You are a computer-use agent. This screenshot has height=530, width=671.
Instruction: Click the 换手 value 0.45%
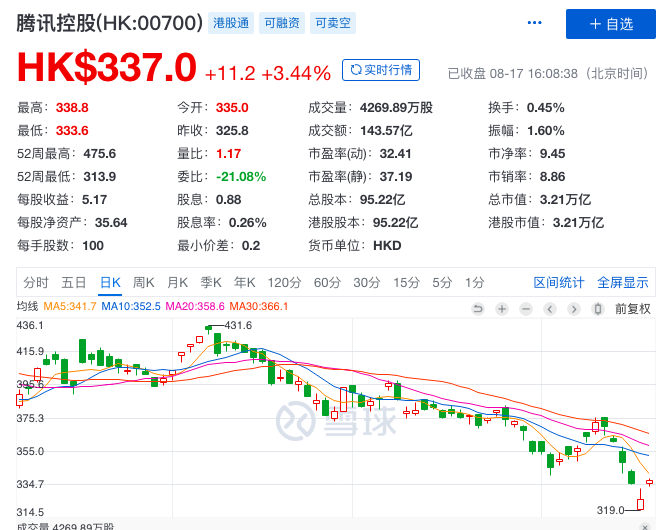pos(546,107)
